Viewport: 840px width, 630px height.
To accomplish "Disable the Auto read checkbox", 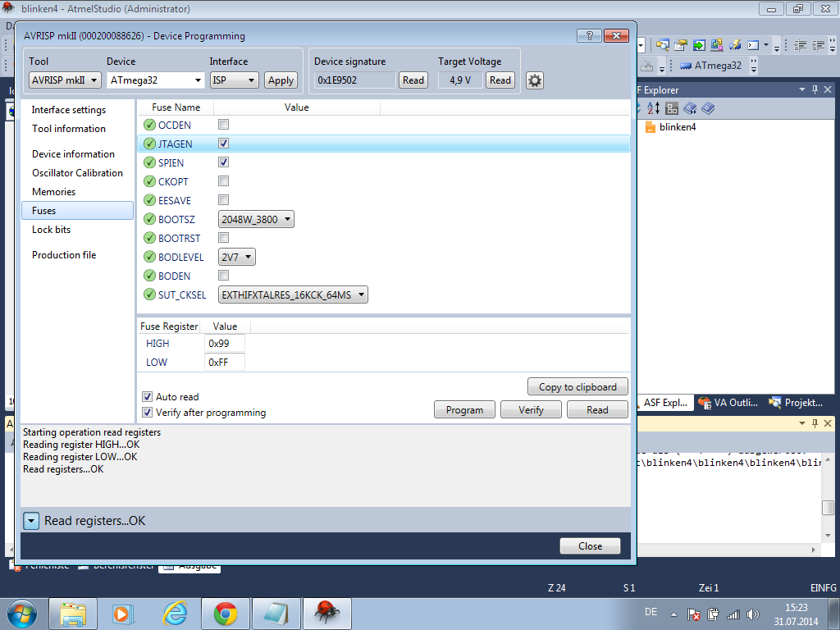I will [147, 396].
